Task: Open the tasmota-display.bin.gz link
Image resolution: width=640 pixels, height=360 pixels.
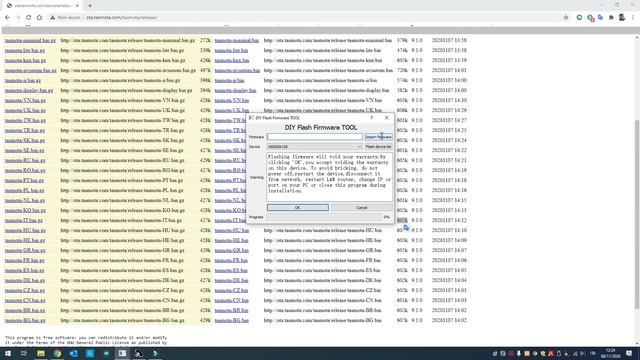Action: click(x=29, y=90)
